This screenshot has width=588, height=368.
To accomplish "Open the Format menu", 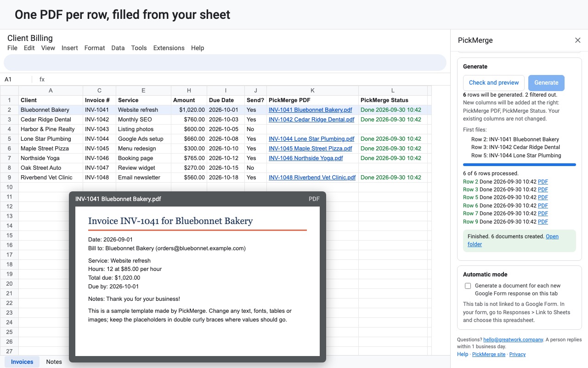I will [95, 48].
